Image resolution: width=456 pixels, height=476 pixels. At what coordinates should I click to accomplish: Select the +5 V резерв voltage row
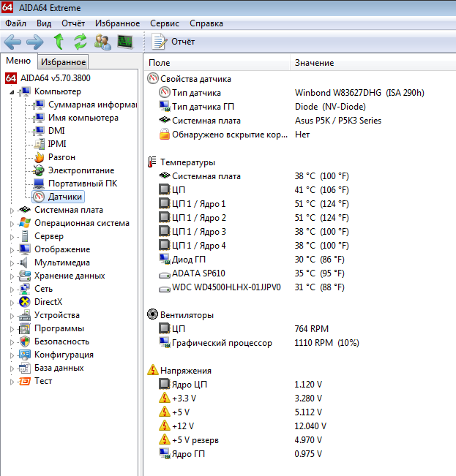tap(240, 440)
